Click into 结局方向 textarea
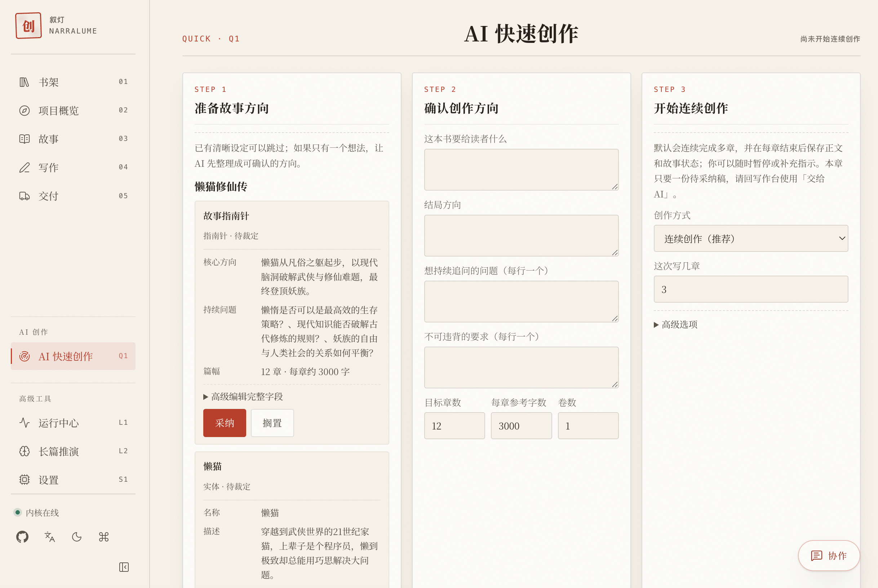Image resolution: width=878 pixels, height=588 pixels. [x=521, y=236]
